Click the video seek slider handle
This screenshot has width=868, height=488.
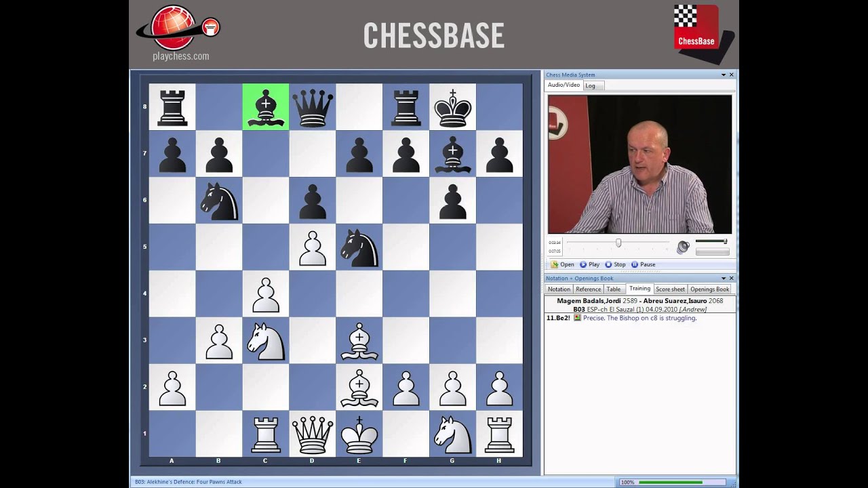coord(618,243)
